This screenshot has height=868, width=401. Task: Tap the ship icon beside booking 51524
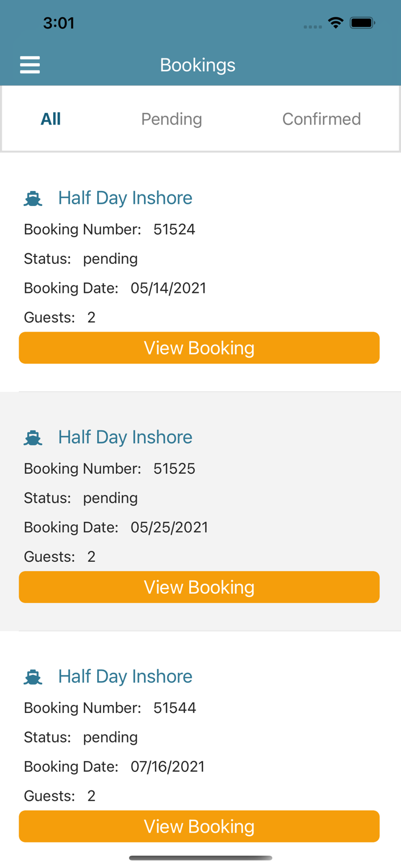(33, 197)
